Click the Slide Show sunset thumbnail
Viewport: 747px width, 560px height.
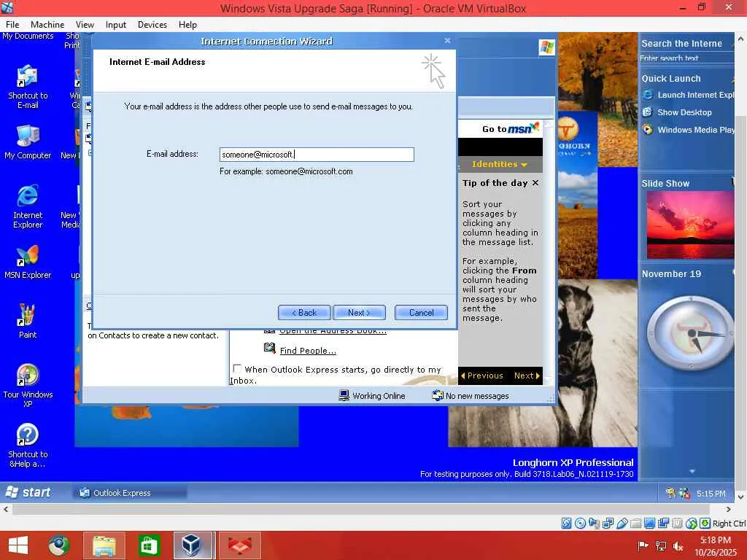pos(690,225)
